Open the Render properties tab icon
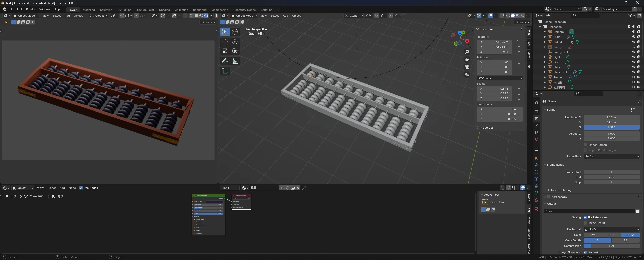The width and height of the screenshot is (644, 260). 536,111
